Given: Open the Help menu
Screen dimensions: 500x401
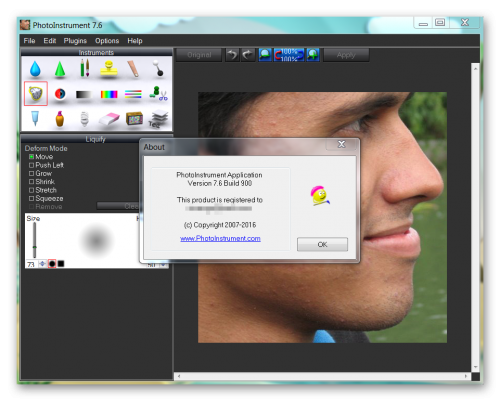Looking at the screenshot, I should (135, 41).
